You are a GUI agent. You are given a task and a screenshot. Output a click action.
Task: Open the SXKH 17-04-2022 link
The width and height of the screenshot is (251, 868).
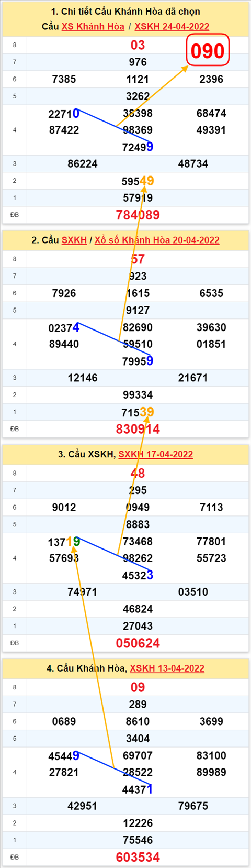click(156, 455)
